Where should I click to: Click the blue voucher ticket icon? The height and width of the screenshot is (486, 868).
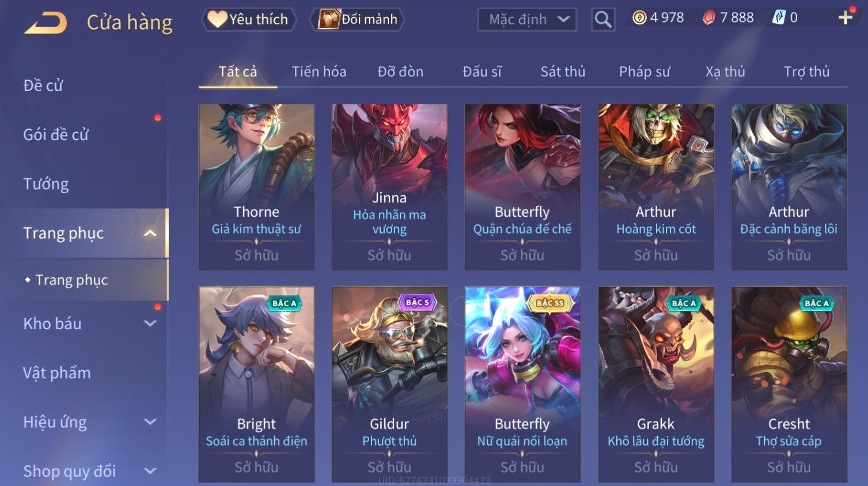[779, 18]
